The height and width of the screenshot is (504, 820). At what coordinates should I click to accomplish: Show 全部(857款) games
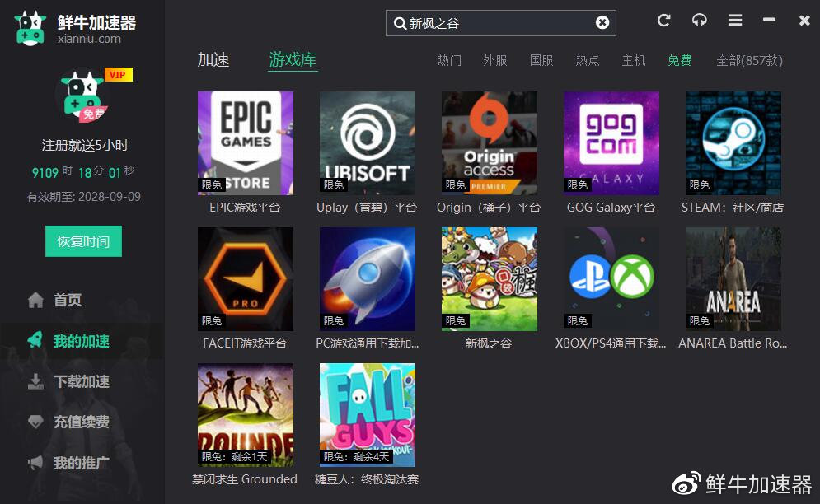749,61
